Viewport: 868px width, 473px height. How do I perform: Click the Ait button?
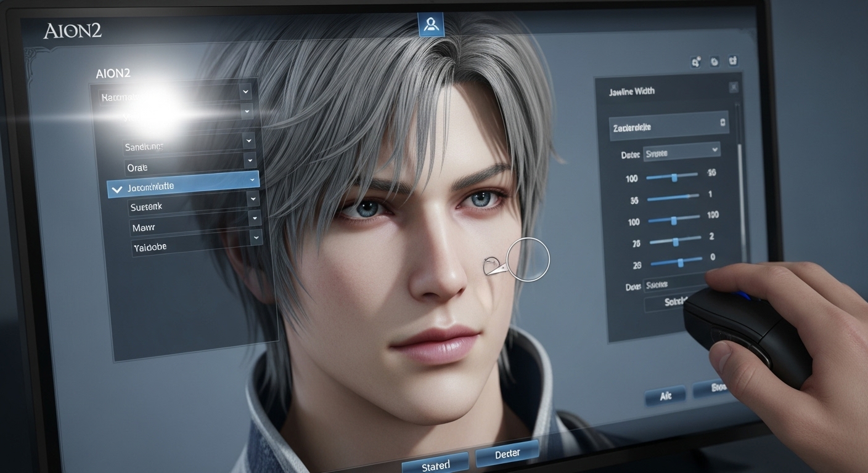click(x=666, y=396)
